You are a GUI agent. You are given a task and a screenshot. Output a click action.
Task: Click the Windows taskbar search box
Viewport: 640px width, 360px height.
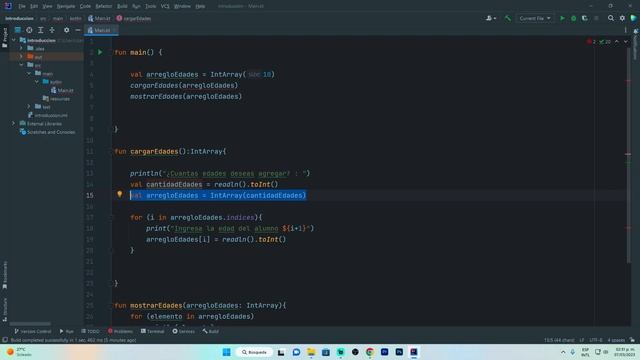[254, 352]
